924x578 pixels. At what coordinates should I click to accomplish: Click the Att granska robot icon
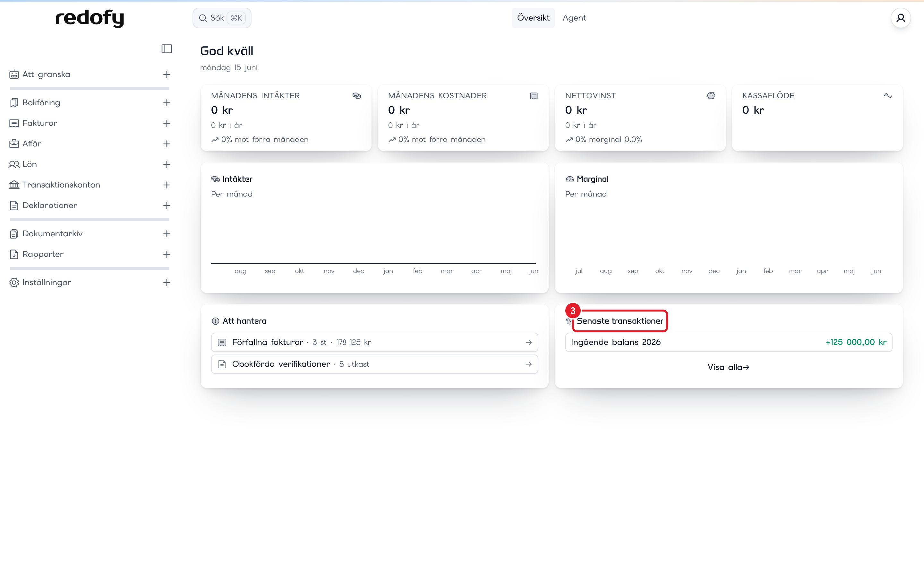(x=14, y=74)
